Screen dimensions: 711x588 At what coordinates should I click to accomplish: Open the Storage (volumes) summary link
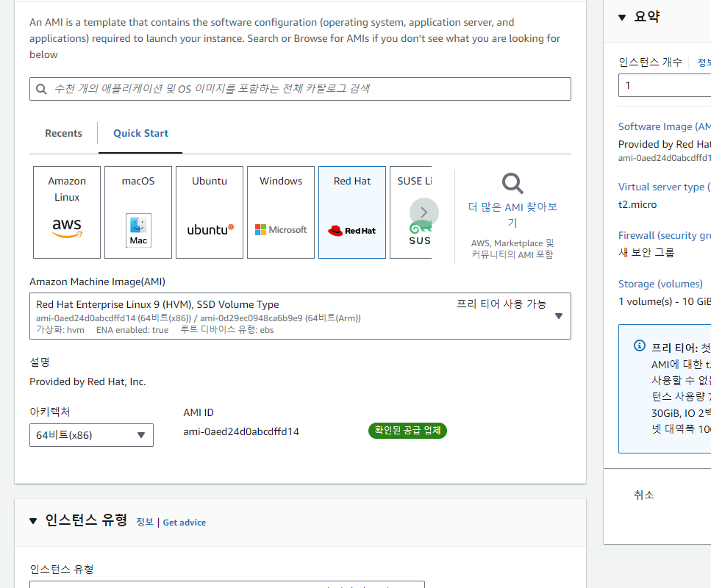tap(661, 284)
